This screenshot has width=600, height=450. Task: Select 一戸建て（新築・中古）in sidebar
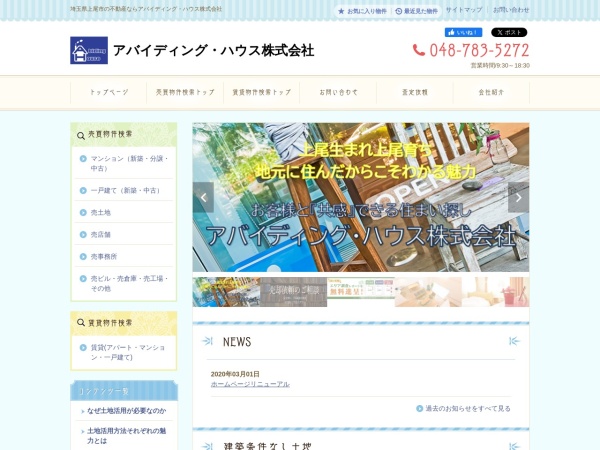(x=124, y=190)
